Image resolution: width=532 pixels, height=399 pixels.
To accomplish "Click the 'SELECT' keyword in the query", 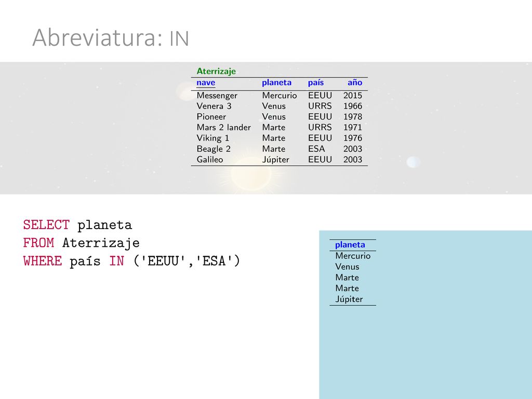I will pos(46,225).
